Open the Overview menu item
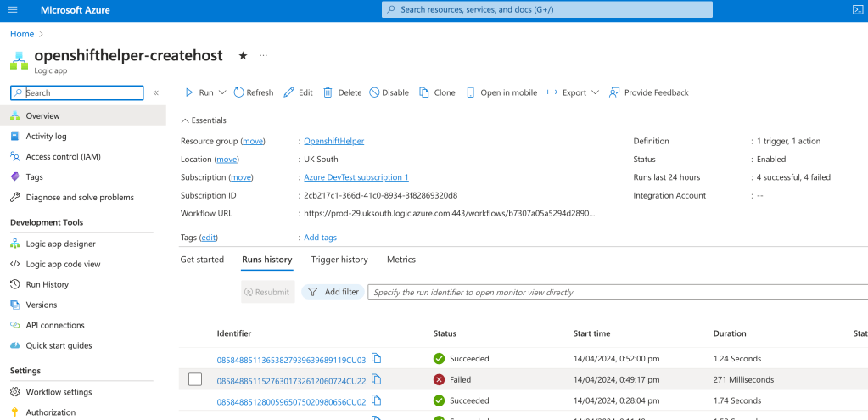The image size is (868, 420). (83, 115)
